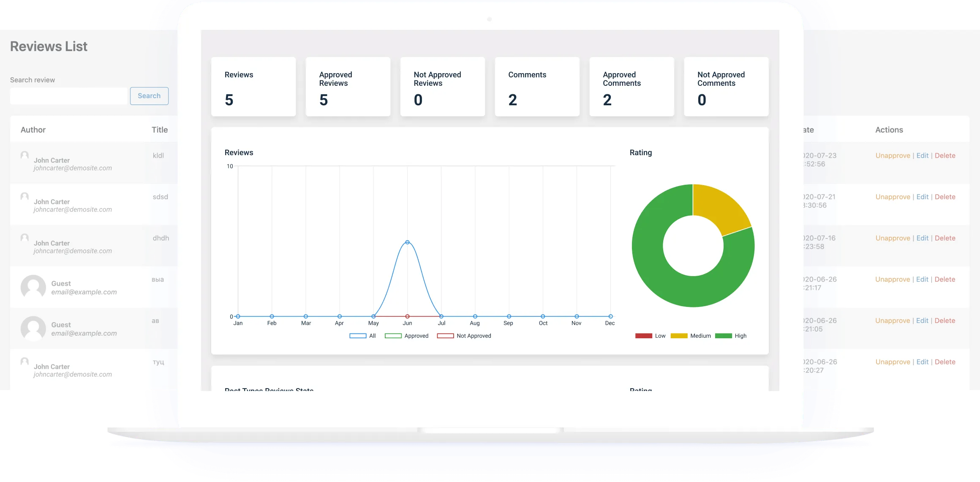This screenshot has height=482, width=980.
Task: Click John Carter's avatar beside the kldl review
Action: coord(25,155)
